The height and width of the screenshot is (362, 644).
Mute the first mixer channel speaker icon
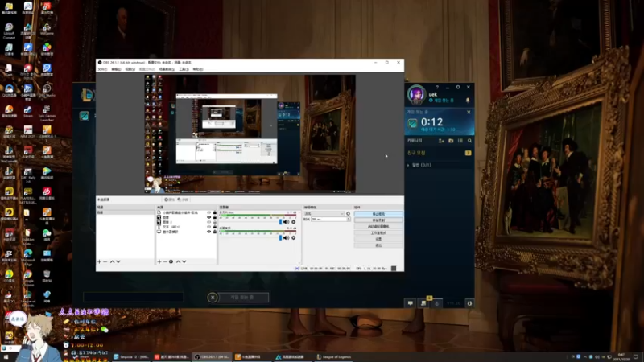287,222
